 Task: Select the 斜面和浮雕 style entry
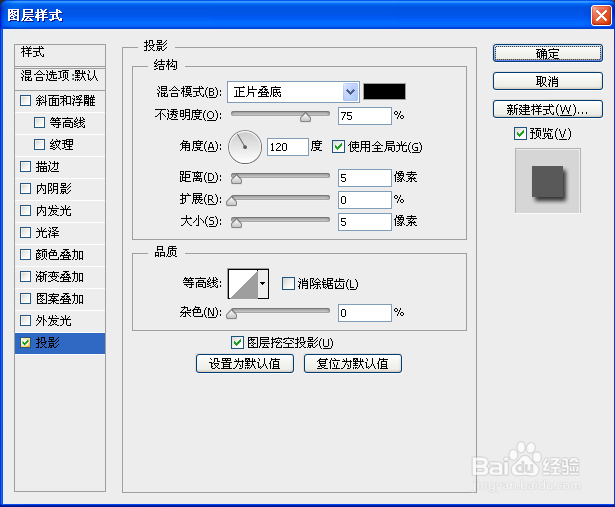coord(66,101)
